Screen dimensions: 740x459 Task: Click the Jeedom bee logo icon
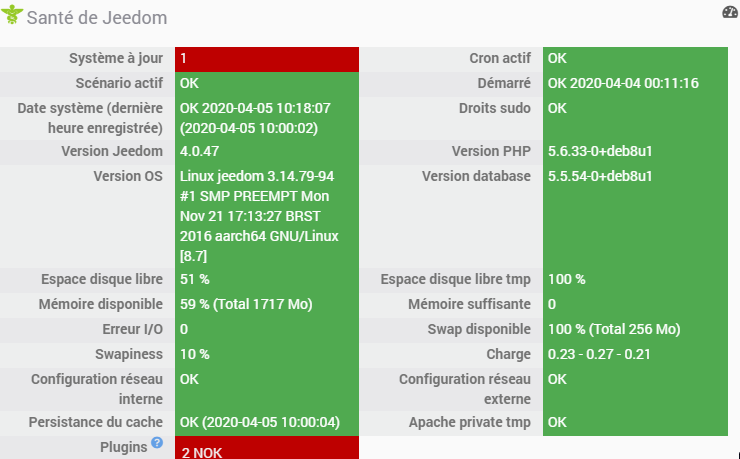[x=12, y=17]
